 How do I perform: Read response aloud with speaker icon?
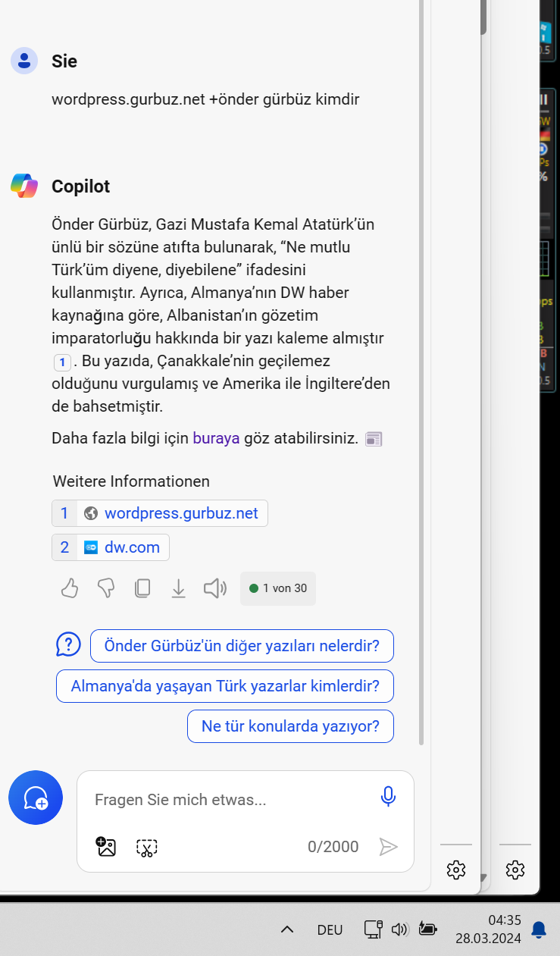pyautogui.click(x=215, y=588)
